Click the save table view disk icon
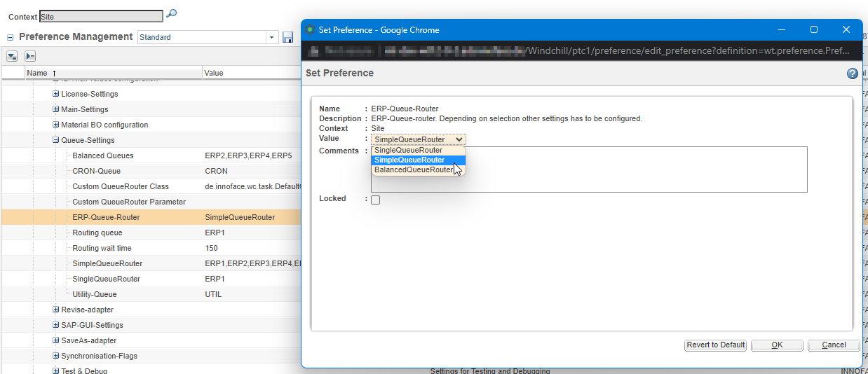 (287, 37)
